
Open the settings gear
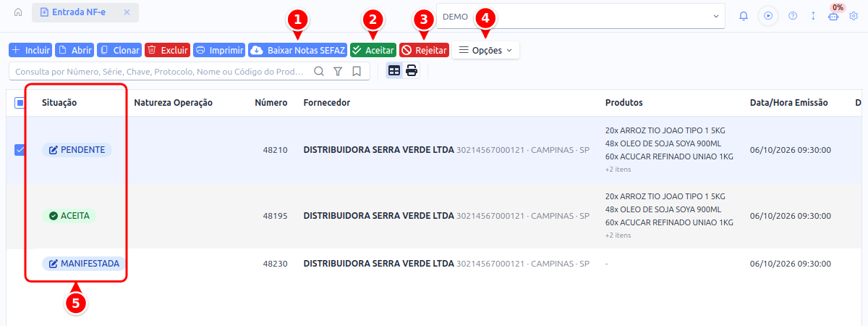coord(854,16)
